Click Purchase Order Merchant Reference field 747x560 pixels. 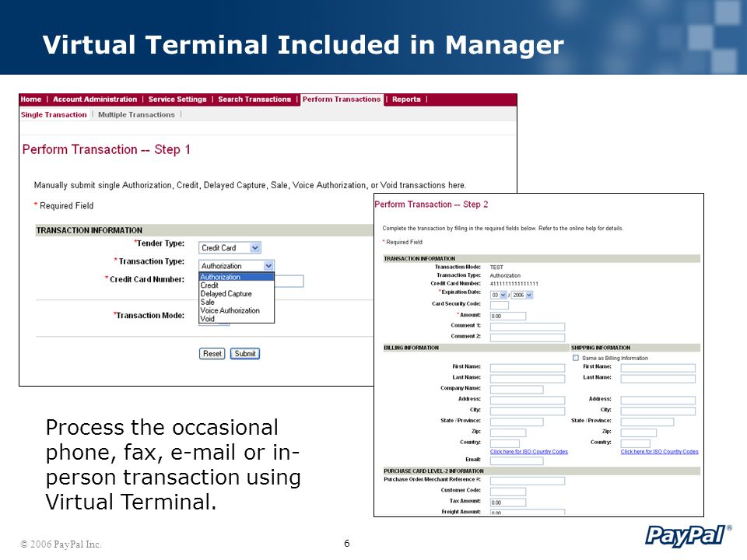tap(528, 481)
